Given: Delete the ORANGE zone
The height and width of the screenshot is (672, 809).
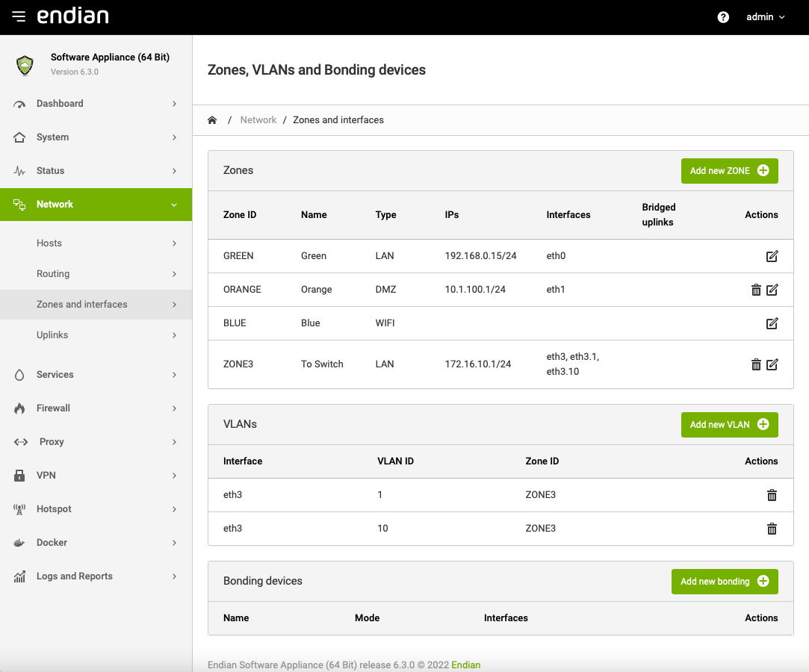Looking at the screenshot, I should coord(756,290).
